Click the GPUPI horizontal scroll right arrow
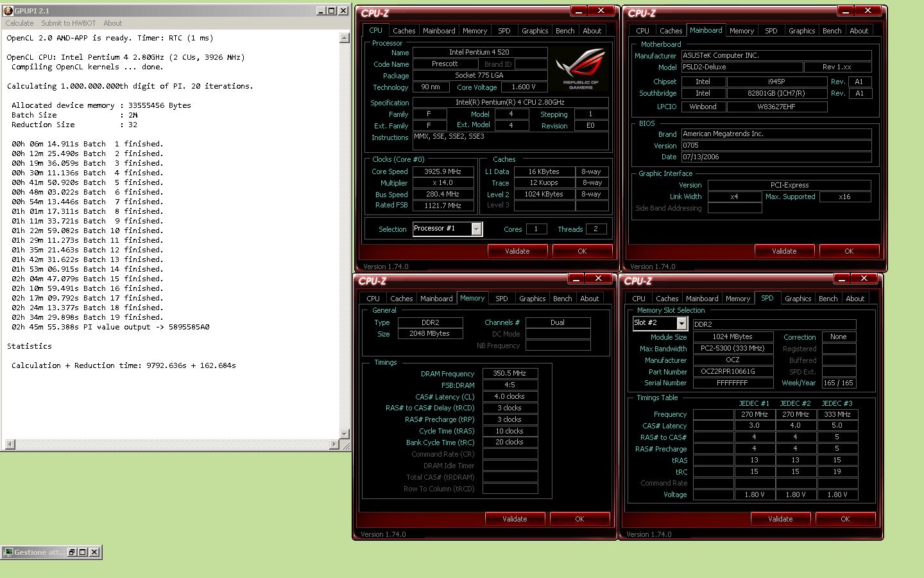924x578 pixels. pyautogui.click(x=334, y=444)
